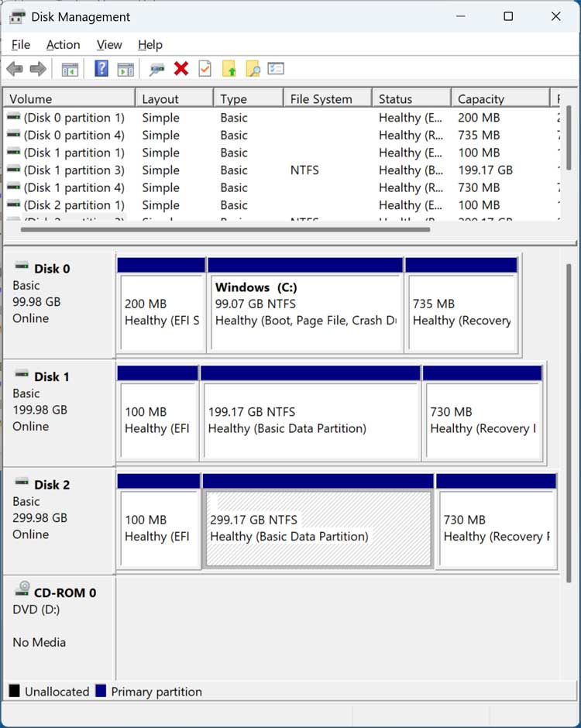Click the Disk 1 drive icon in graphical view
This screenshot has width=581, height=728.
[x=22, y=374]
